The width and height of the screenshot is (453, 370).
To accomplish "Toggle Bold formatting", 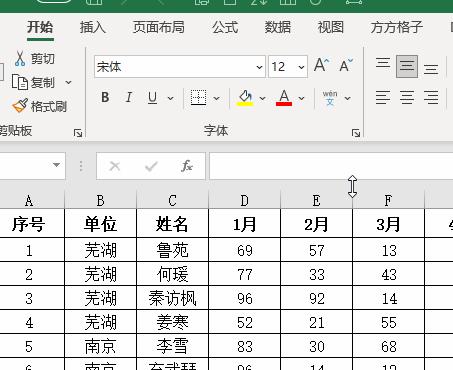I will point(105,97).
